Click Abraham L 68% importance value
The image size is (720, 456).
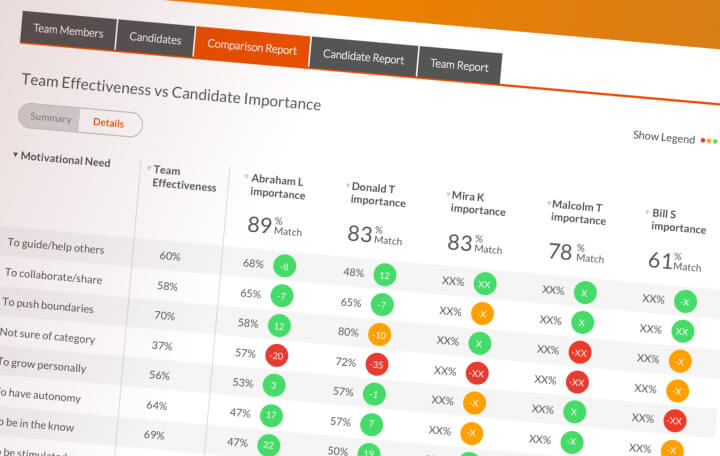click(x=253, y=264)
